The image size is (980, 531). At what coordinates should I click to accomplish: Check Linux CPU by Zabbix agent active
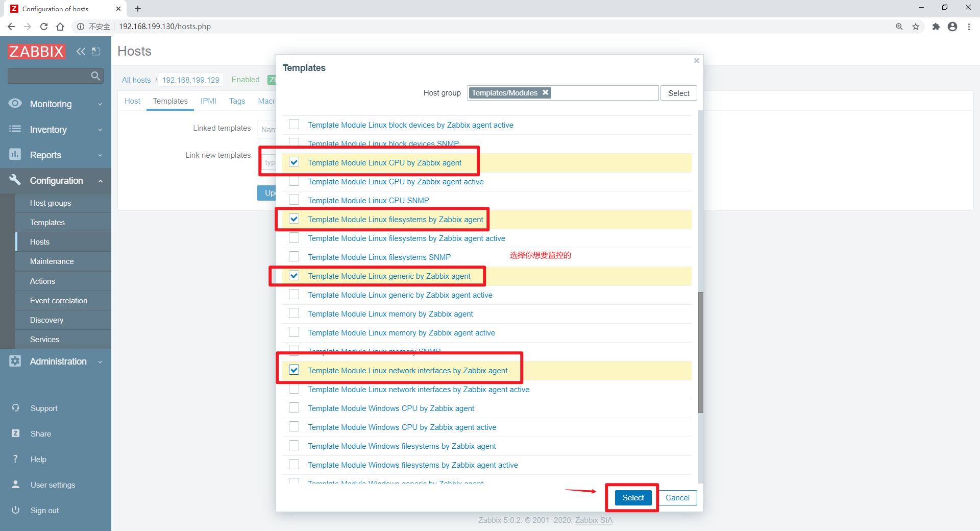(x=294, y=181)
